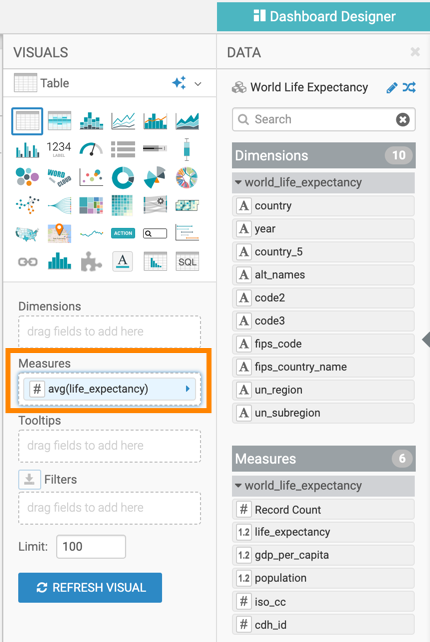Choose the Gauge visual type icon
The height and width of the screenshot is (642, 430).
pos(91,149)
